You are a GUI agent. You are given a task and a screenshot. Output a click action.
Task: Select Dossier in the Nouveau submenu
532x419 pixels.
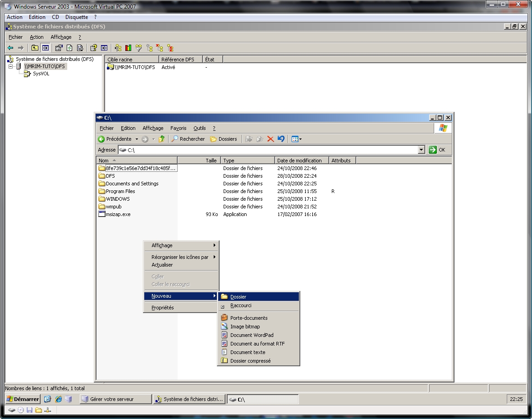tap(258, 297)
